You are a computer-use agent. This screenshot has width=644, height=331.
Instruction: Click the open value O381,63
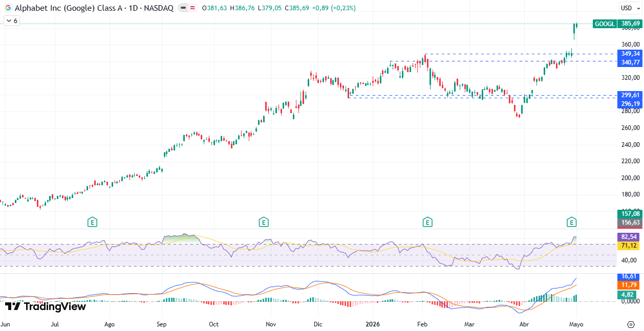coord(215,8)
